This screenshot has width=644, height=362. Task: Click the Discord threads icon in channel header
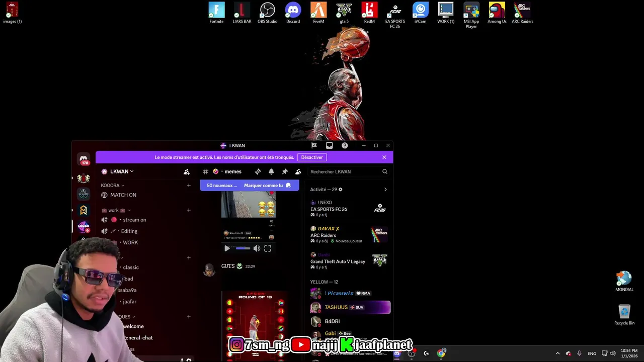(x=258, y=171)
